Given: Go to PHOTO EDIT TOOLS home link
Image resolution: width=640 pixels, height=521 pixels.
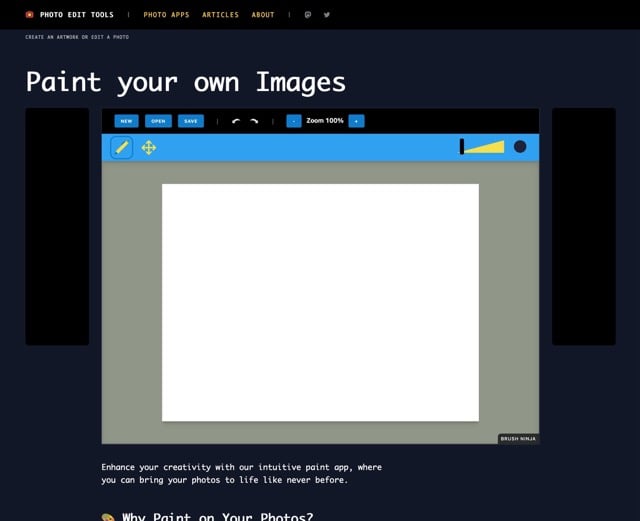Looking at the screenshot, I should pos(77,15).
